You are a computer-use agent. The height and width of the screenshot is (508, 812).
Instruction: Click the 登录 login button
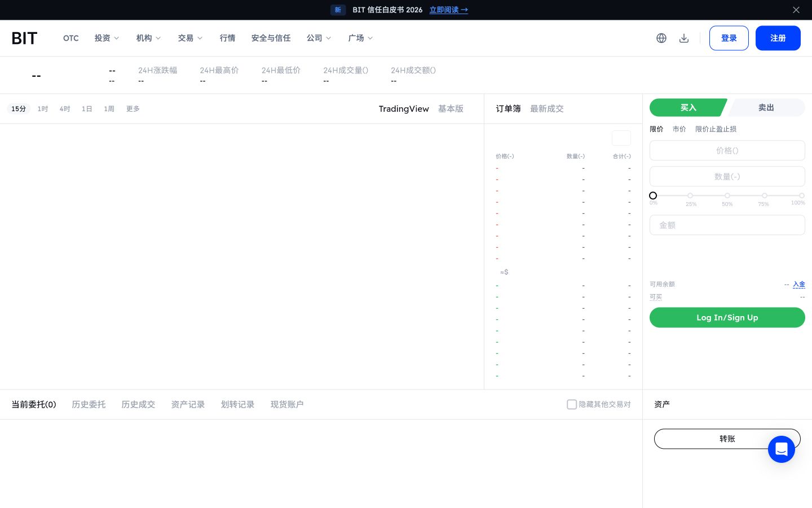pyautogui.click(x=729, y=38)
